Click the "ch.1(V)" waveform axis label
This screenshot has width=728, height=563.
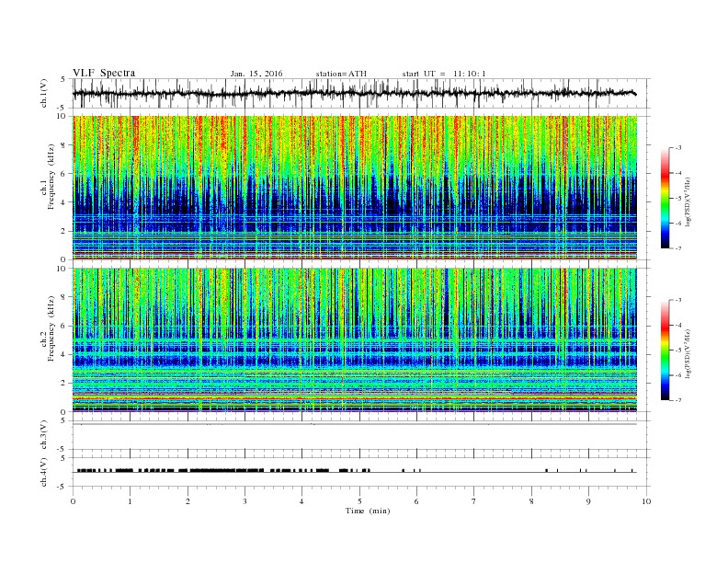(44, 93)
